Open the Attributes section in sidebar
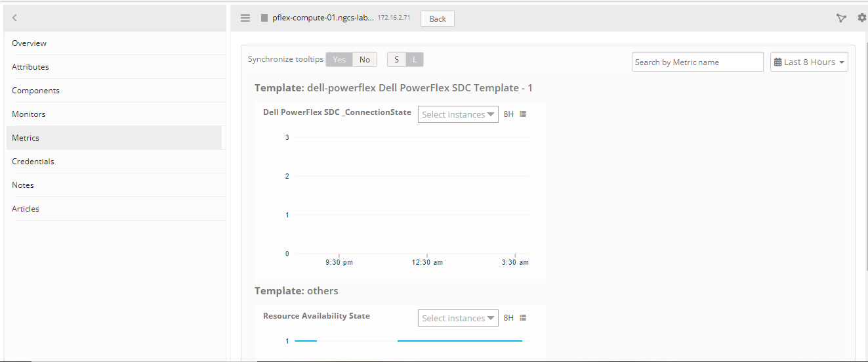Viewport: 868px width, 362px height. tap(30, 67)
